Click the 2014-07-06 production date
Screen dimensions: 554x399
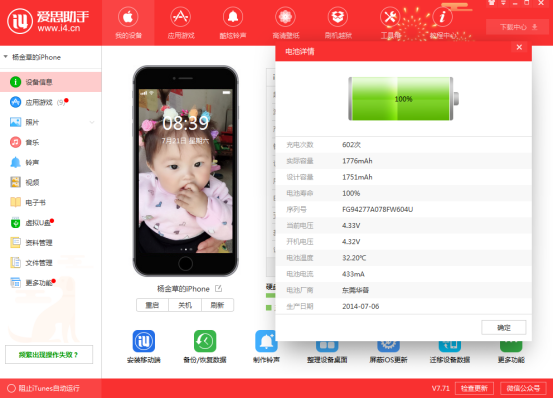360,306
